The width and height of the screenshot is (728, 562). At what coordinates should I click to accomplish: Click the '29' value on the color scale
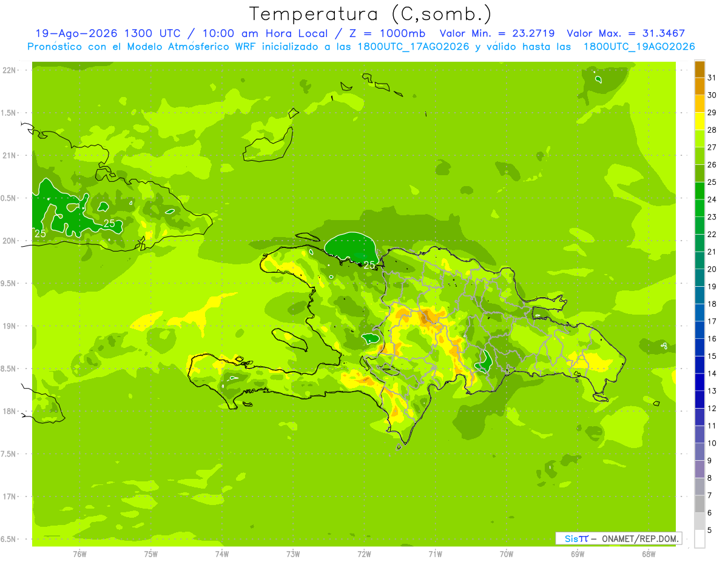point(712,112)
